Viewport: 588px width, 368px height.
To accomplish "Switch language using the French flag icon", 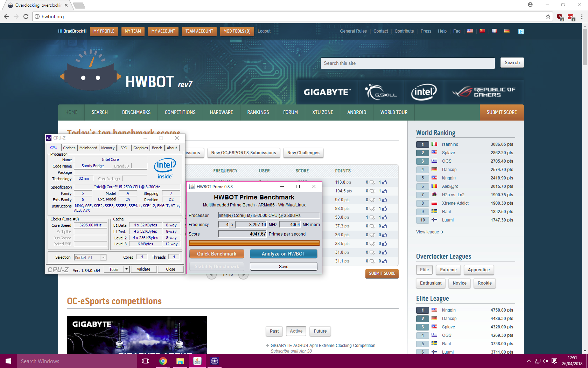I will click(495, 31).
